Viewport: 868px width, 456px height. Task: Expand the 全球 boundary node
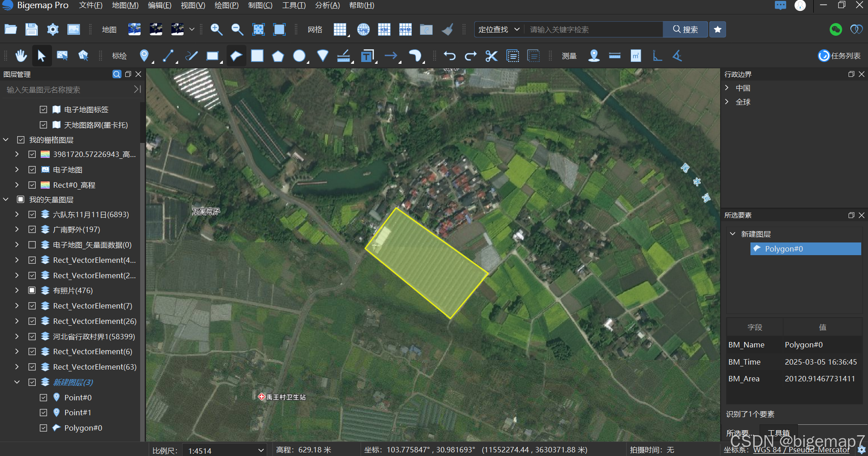point(727,102)
